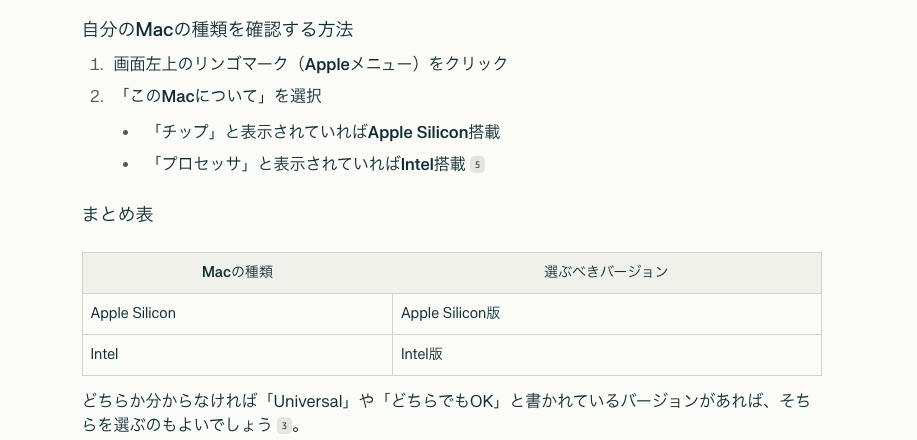This screenshot has width=917, height=440.
Task: Select the Apple Silicon table cell
Action: point(133,313)
